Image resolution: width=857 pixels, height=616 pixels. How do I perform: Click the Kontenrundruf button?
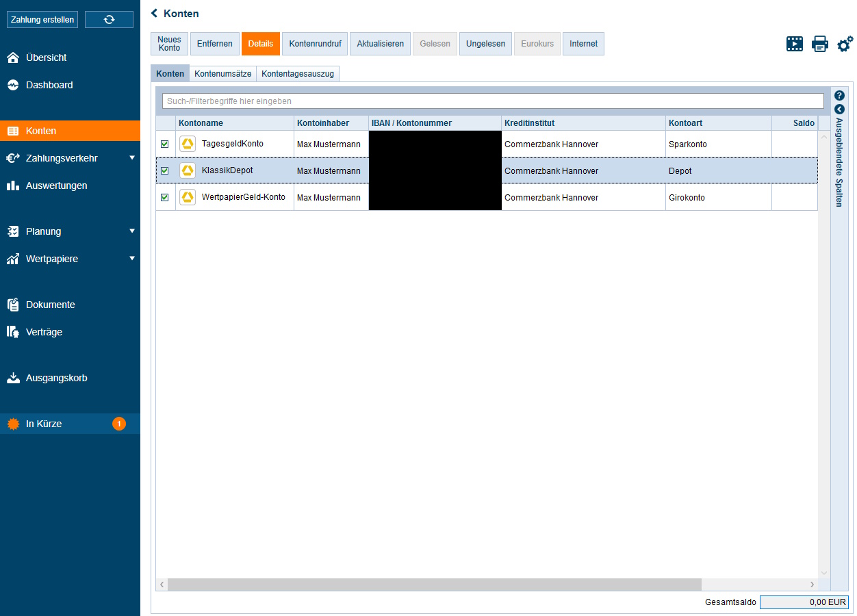pos(315,44)
